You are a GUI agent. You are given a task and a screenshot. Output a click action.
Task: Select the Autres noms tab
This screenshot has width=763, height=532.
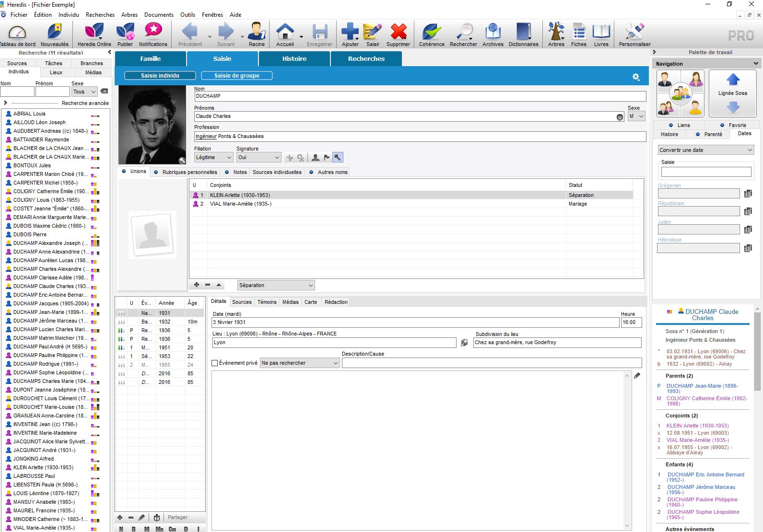click(x=329, y=172)
